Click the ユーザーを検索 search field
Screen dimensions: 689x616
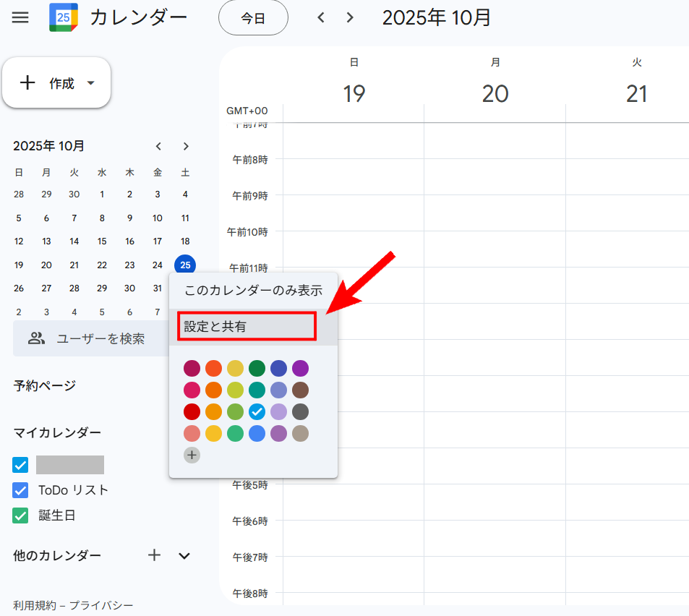point(90,338)
